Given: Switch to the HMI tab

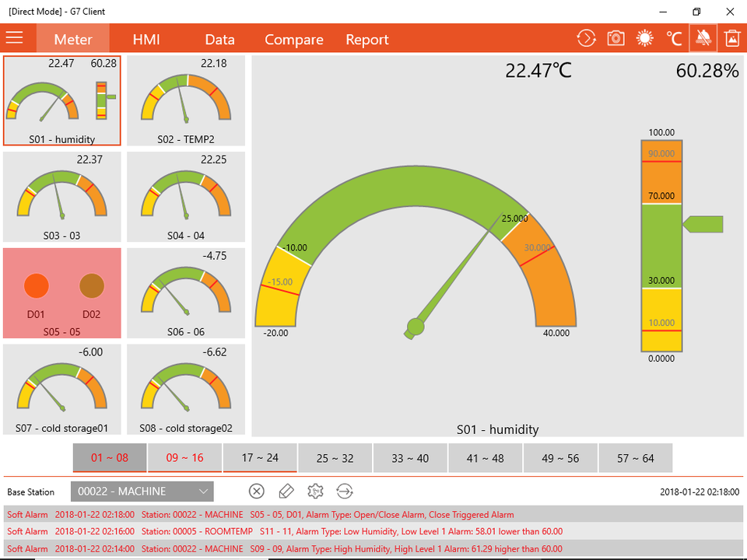Looking at the screenshot, I should tap(146, 40).
